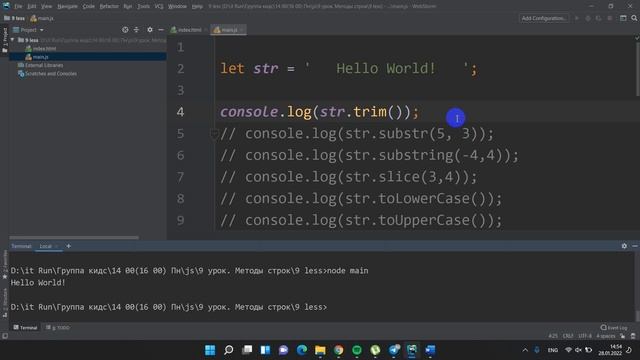Click the collapse all icon in Project panel
Viewport: 640px width, 360px height.
(x=136, y=30)
